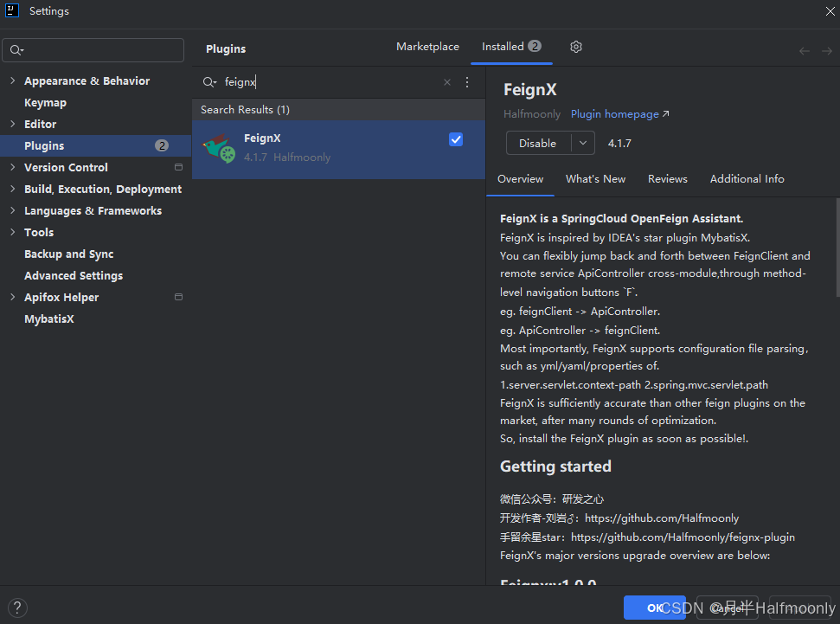Expand the Apifox Helper section
The width and height of the screenshot is (840, 624).
(x=12, y=297)
